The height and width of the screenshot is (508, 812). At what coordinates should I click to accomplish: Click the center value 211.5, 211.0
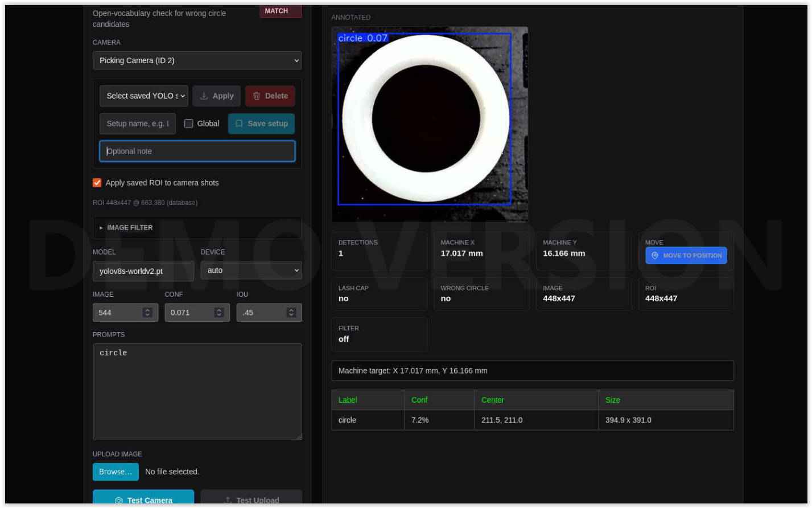(x=537, y=420)
